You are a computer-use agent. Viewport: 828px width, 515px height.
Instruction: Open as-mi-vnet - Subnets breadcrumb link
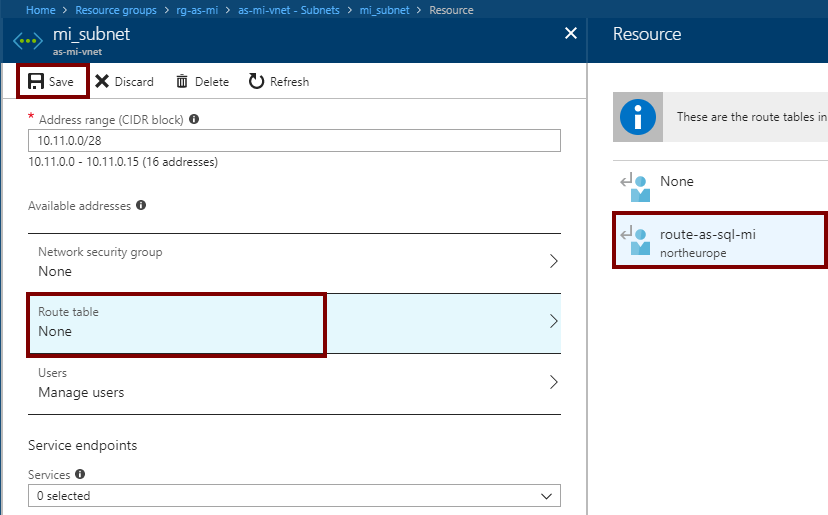[x=288, y=10]
